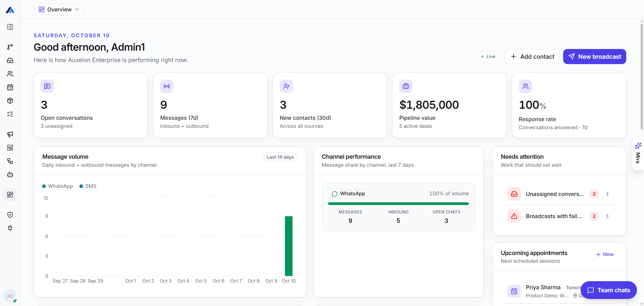Open the contacts people icon in sidebar
This screenshot has height=306, width=644.
10,74
